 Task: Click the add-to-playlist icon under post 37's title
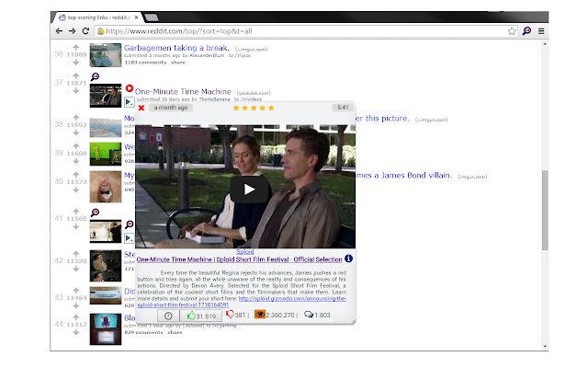tap(130, 102)
